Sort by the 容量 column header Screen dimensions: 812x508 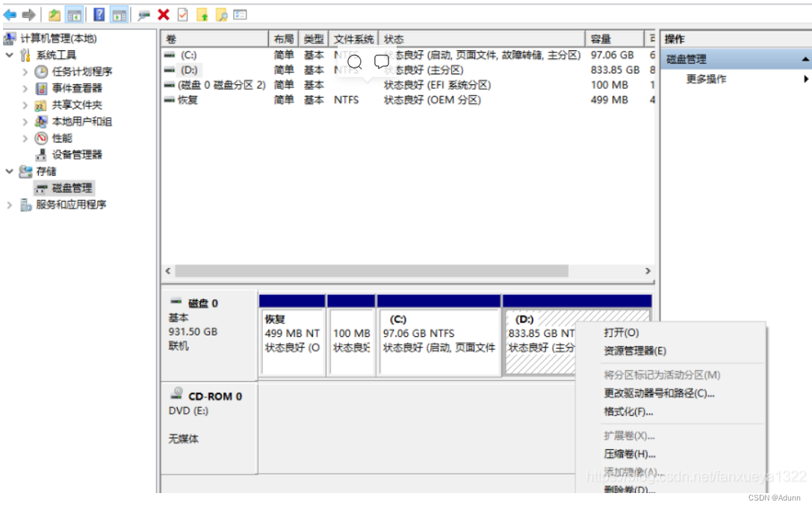614,39
